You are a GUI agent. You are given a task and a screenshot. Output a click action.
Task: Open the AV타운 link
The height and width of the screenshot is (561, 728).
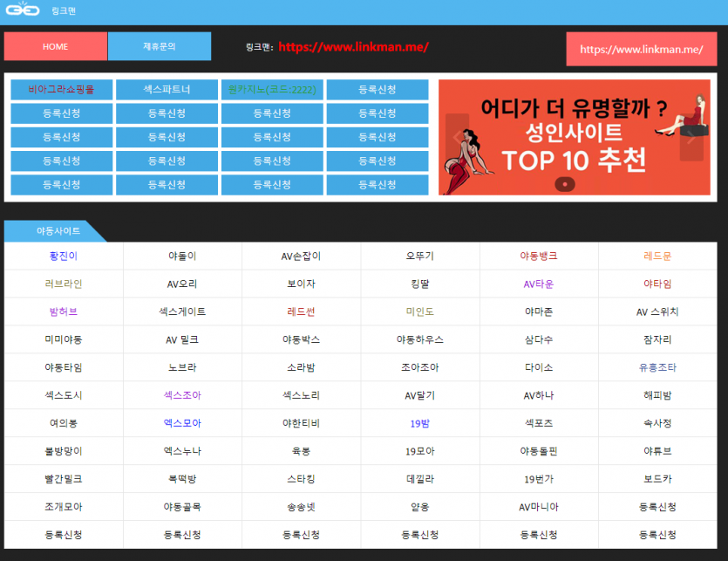click(539, 284)
